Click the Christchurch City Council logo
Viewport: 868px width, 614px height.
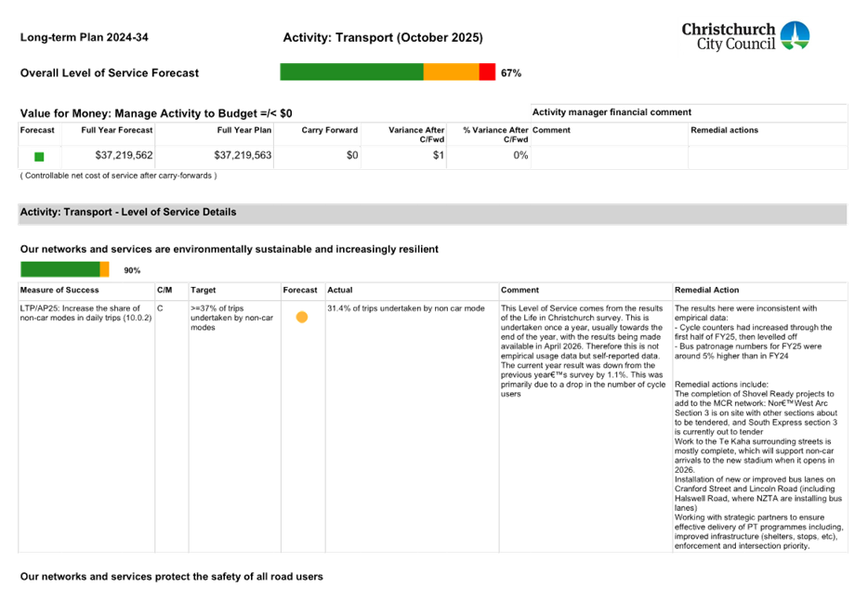tap(744, 36)
